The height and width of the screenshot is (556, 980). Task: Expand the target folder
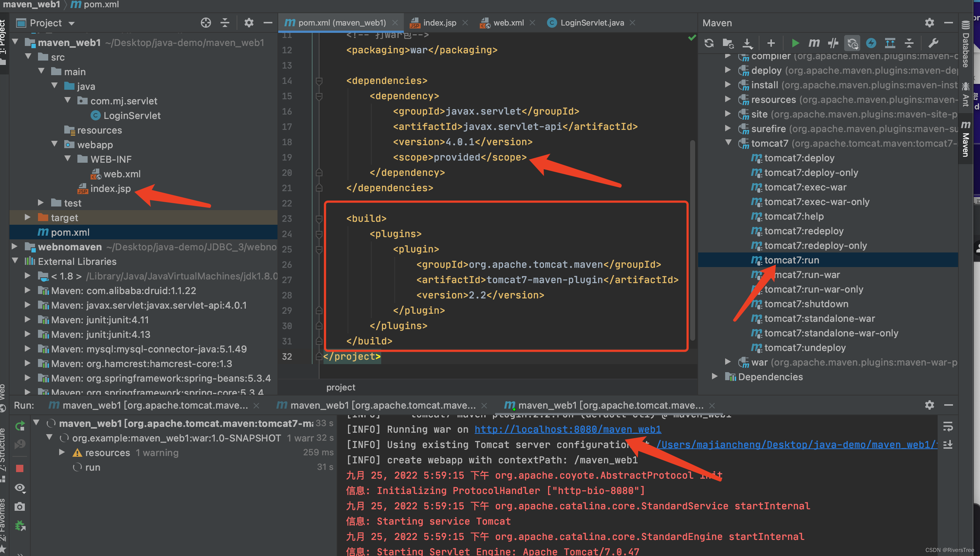pos(27,217)
